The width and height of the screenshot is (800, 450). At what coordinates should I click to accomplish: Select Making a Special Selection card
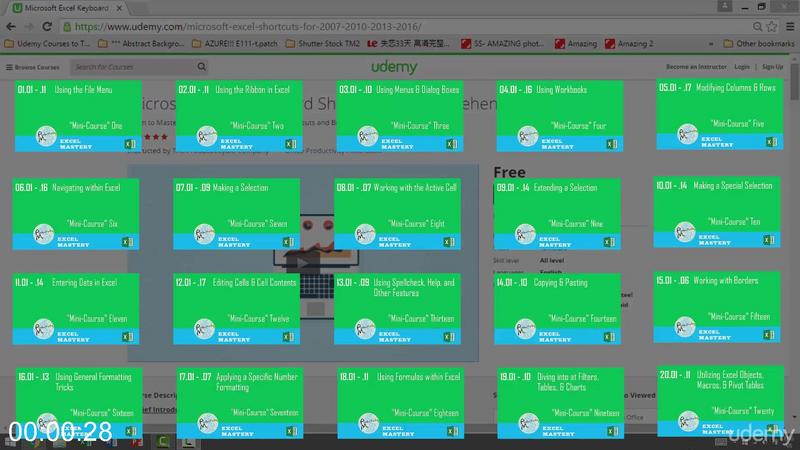717,212
